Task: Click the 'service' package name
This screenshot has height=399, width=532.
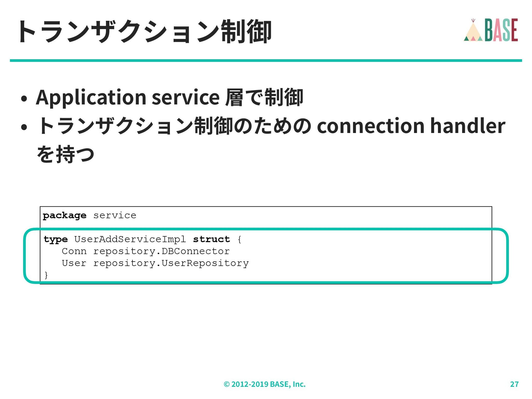Action: pos(115,215)
